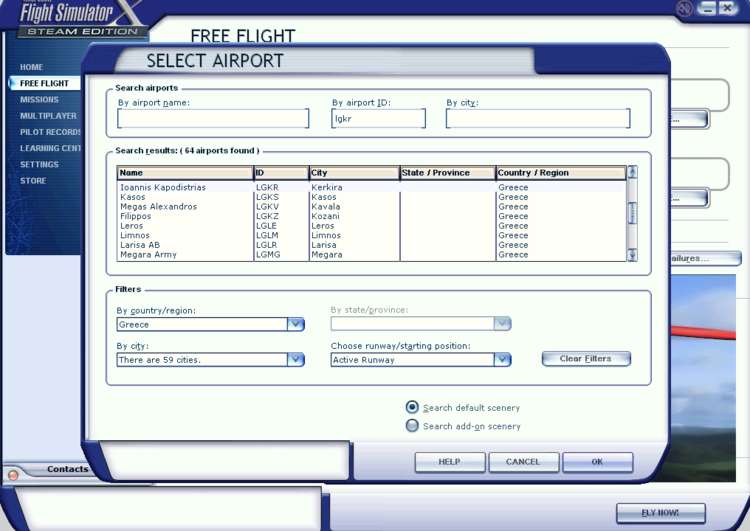Screen dimensions: 750x531
Task: Click the By city search input field
Action: click(x=538, y=119)
